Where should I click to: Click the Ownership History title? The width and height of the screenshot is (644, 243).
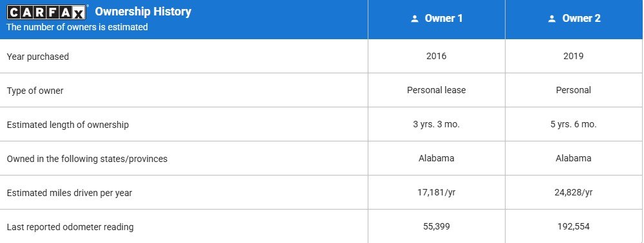click(143, 12)
